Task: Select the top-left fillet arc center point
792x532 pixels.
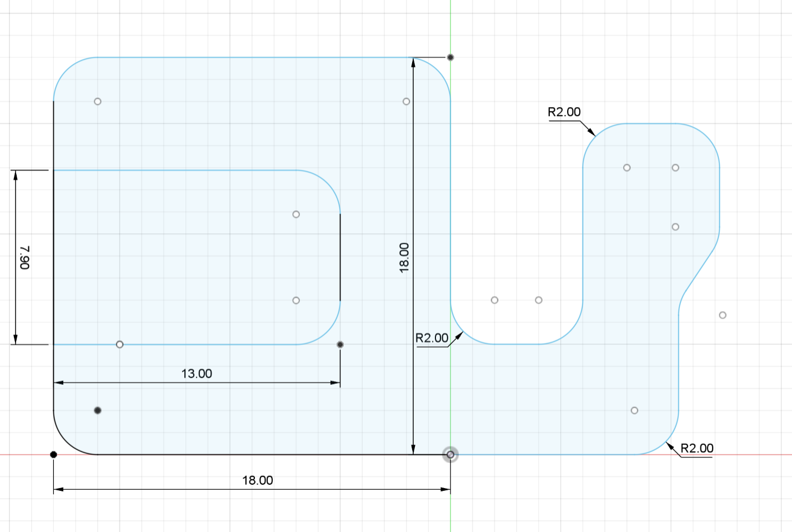Action: tap(98, 102)
